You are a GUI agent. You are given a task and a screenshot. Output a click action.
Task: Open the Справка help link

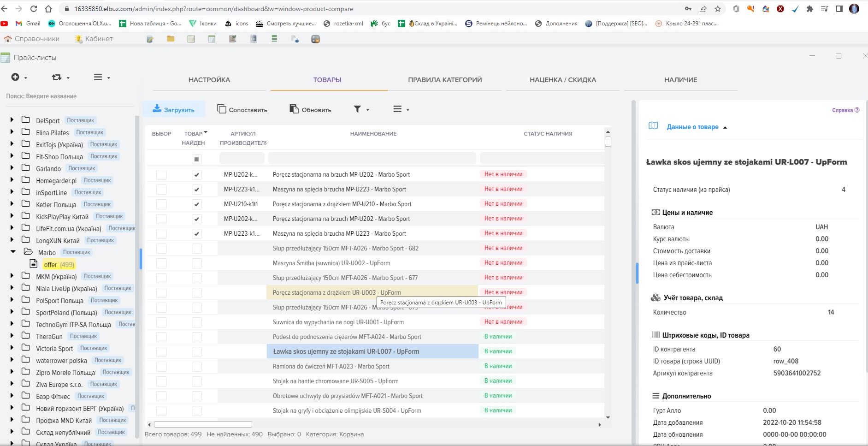[x=845, y=110]
